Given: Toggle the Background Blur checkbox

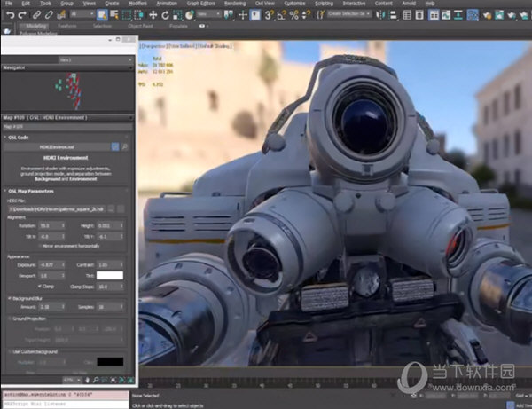Looking at the screenshot, I should (x=10, y=298).
